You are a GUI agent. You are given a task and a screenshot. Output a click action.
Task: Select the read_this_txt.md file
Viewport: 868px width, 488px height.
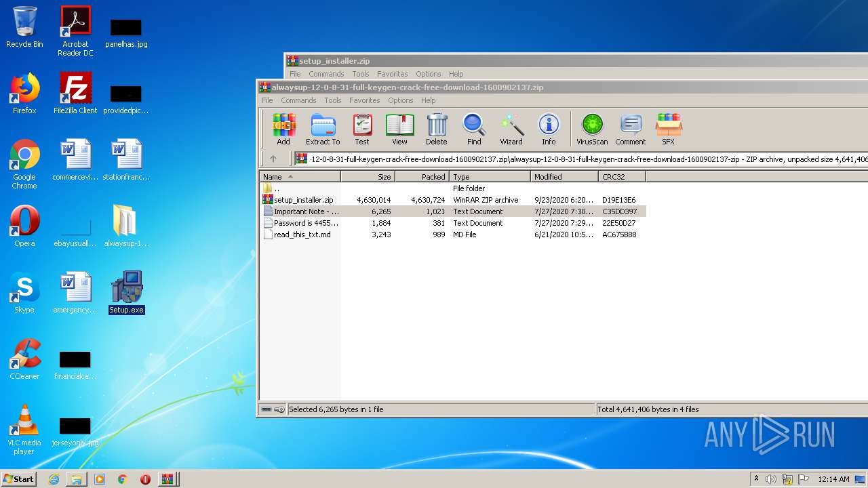302,235
